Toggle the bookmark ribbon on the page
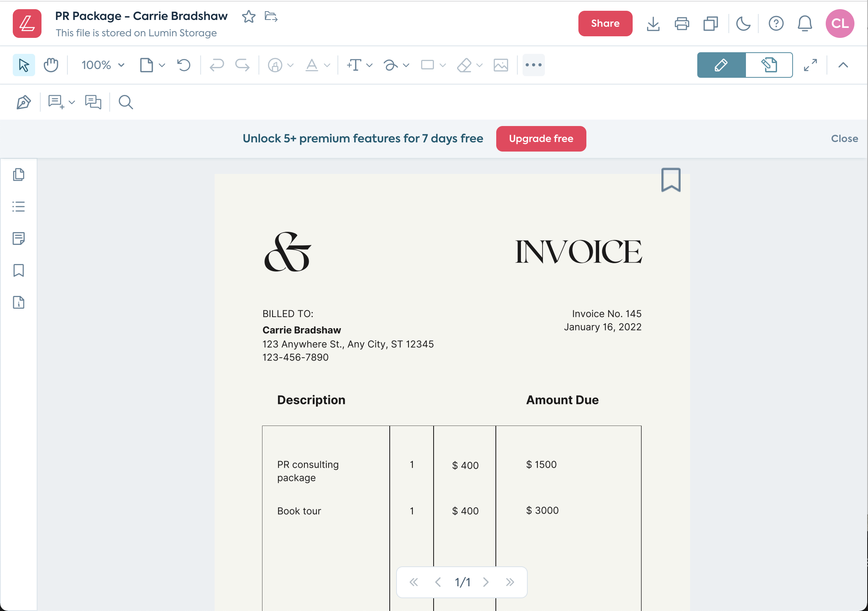 [x=671, y=180]
